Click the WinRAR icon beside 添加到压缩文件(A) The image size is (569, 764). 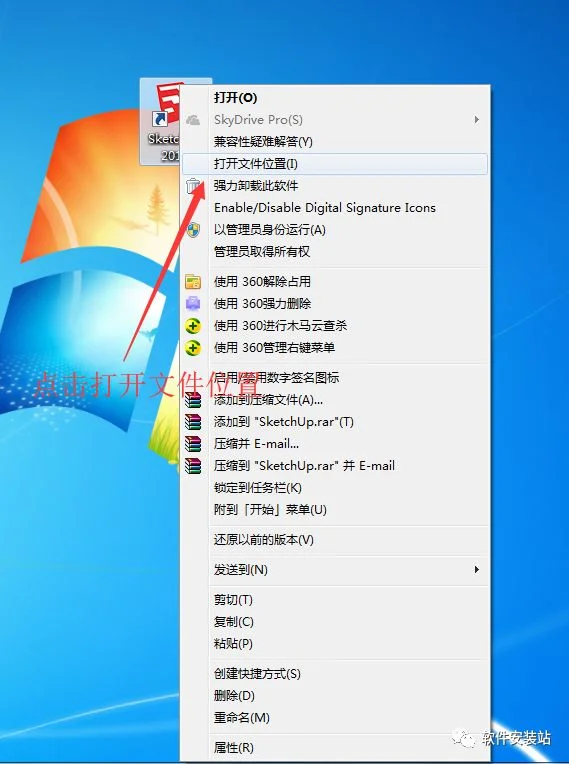click(193, 400)
